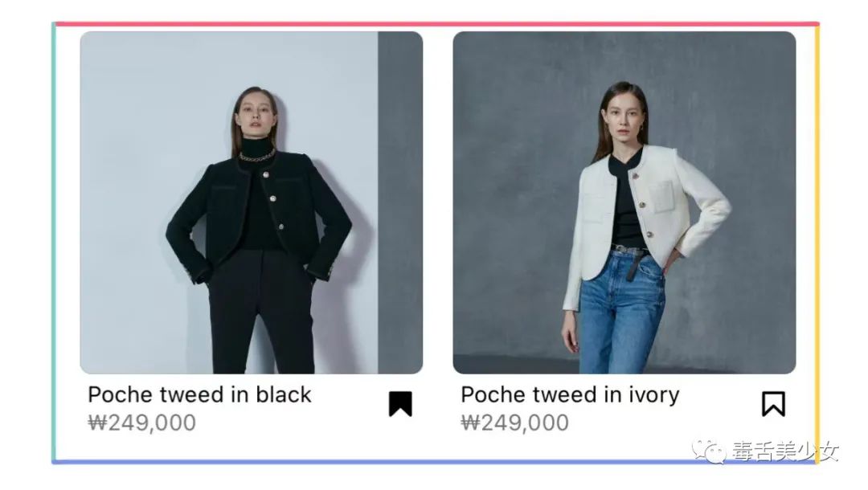Select the ₩249,000 price under black tweed

click(x=141, y=423)
